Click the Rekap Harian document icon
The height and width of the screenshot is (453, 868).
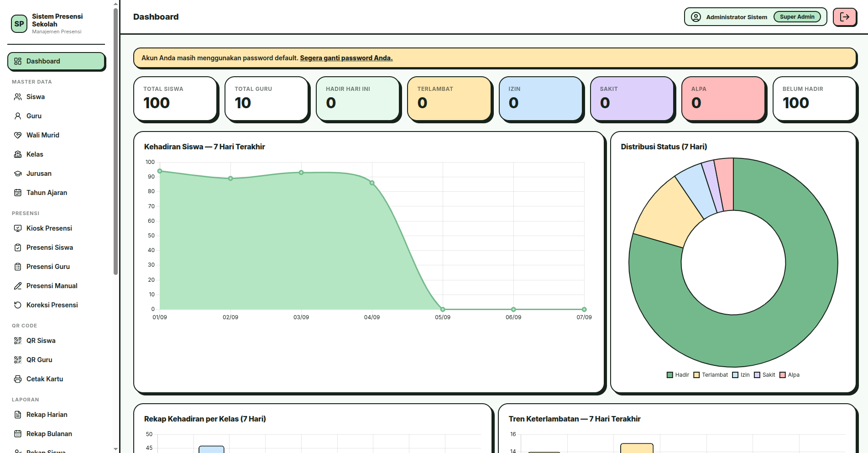18,415
